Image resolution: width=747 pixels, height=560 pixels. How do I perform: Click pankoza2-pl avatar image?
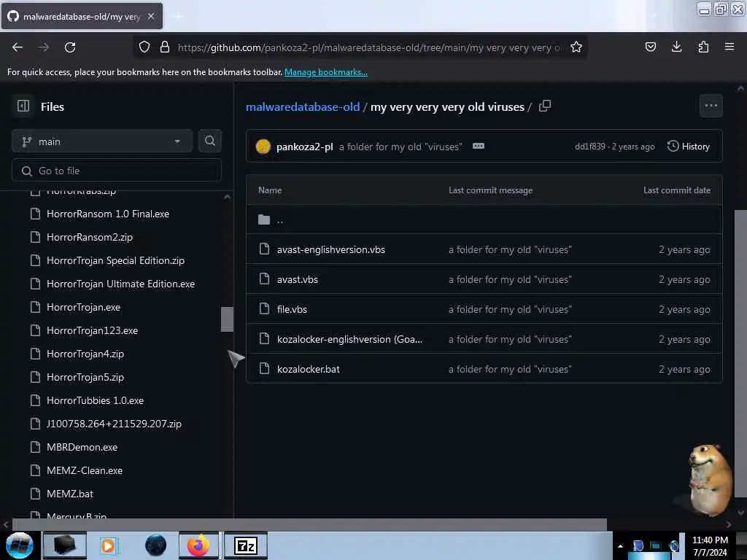(263, 146)
